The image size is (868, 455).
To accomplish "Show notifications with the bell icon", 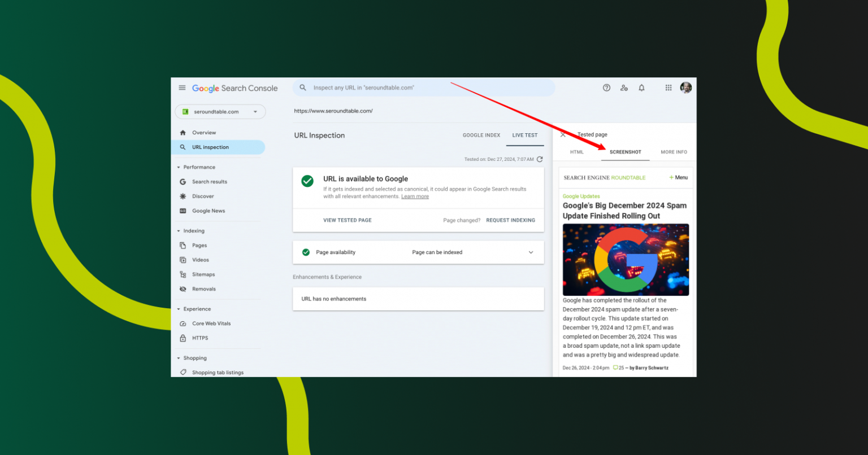I will 641,88.
